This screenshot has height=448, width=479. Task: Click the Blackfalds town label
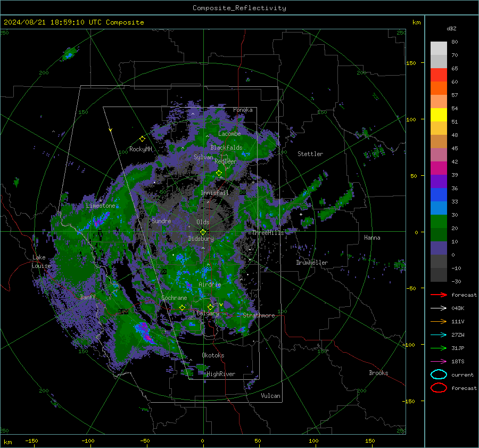click(x=226, y=148)
